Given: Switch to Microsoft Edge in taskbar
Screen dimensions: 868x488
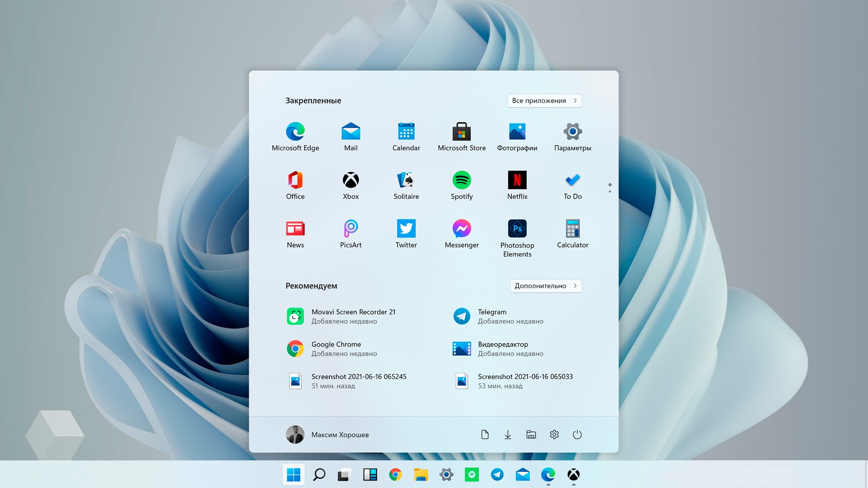Looking at the screenshot, I should pos(548,474).
